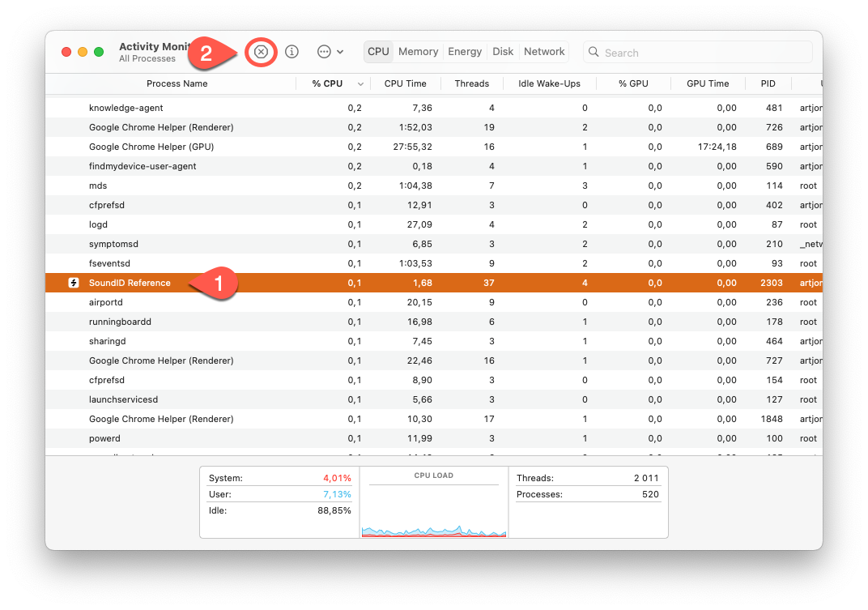Click the magnifier icon in the search field
This screenshot has height=610, width=868.
594,52
